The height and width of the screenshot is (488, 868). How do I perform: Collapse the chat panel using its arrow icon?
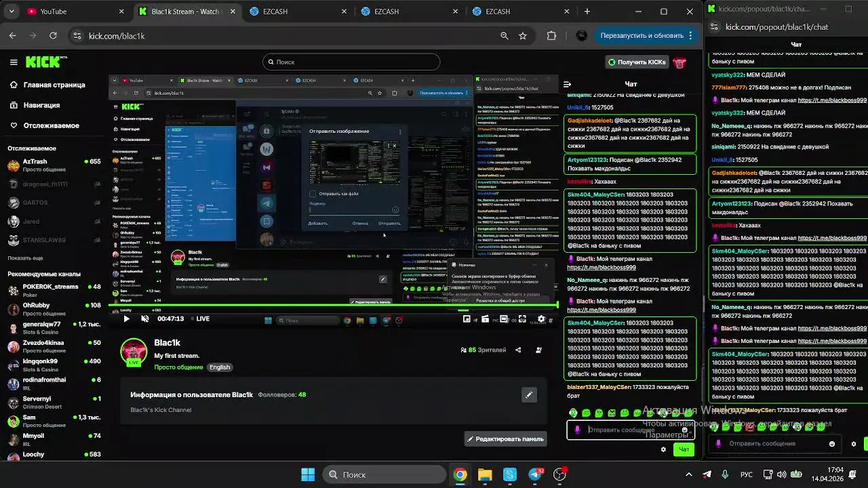click(x=568, y=84)
